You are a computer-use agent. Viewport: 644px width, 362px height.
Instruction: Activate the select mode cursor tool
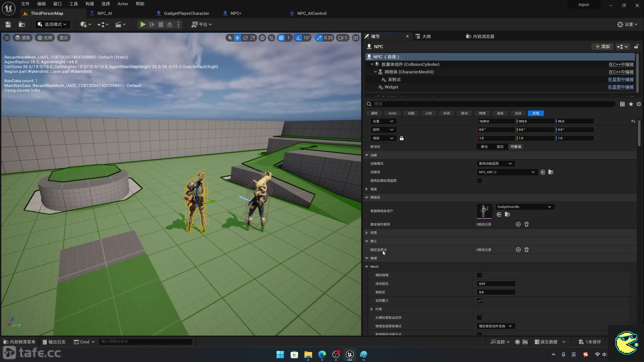tap(230, 38)
